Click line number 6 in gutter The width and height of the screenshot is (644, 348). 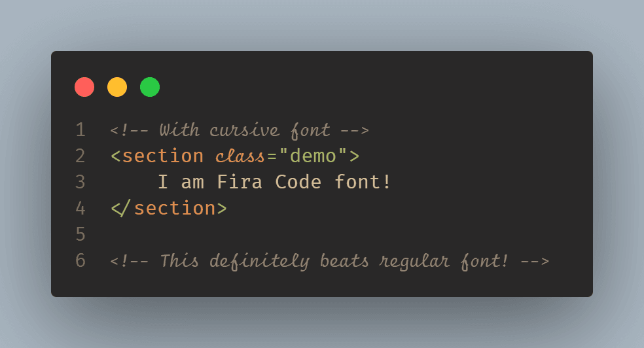coord(80,260)
